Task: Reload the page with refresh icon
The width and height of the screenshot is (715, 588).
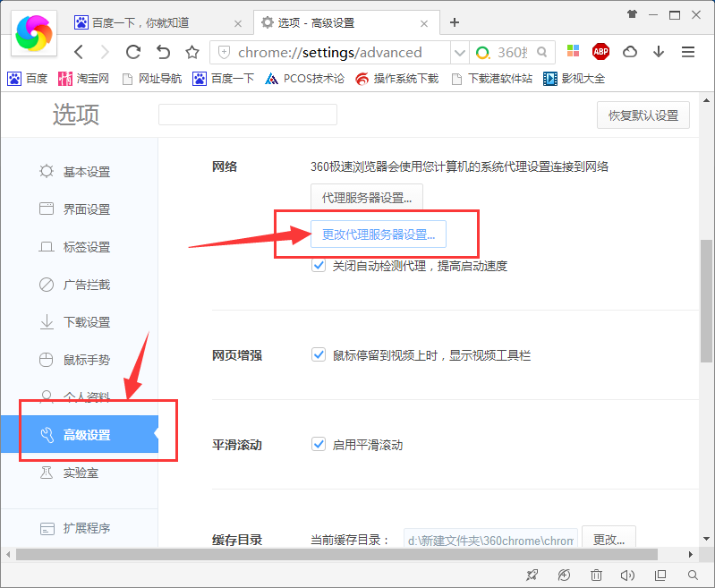Action: pos(133,53)
